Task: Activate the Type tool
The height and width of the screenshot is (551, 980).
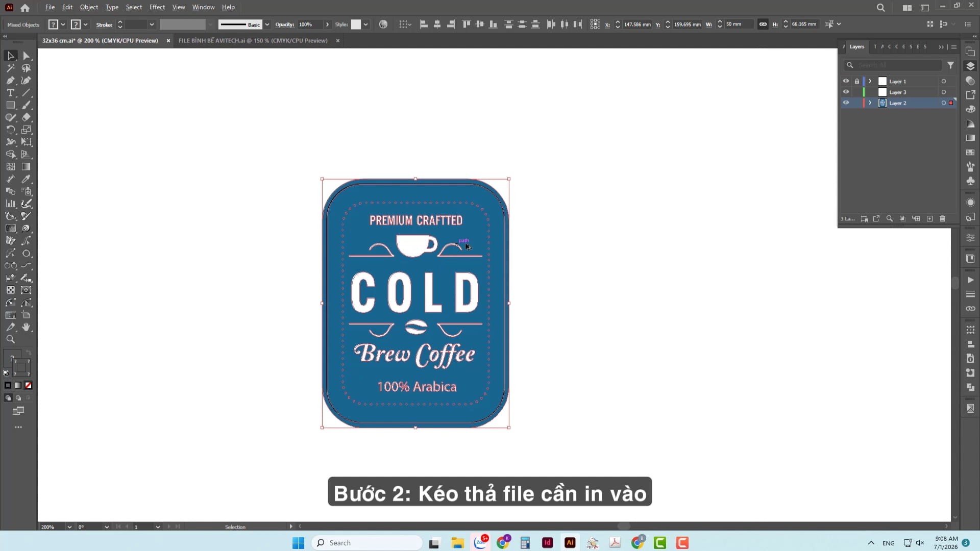Action: pyautogui.click(x=10, y=93)
